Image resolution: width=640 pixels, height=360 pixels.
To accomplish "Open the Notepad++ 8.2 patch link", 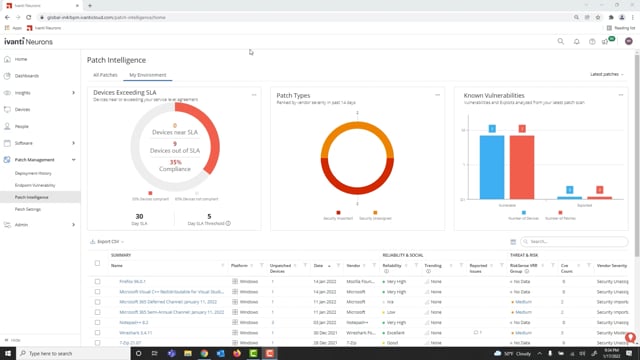I will pos(133,322).
